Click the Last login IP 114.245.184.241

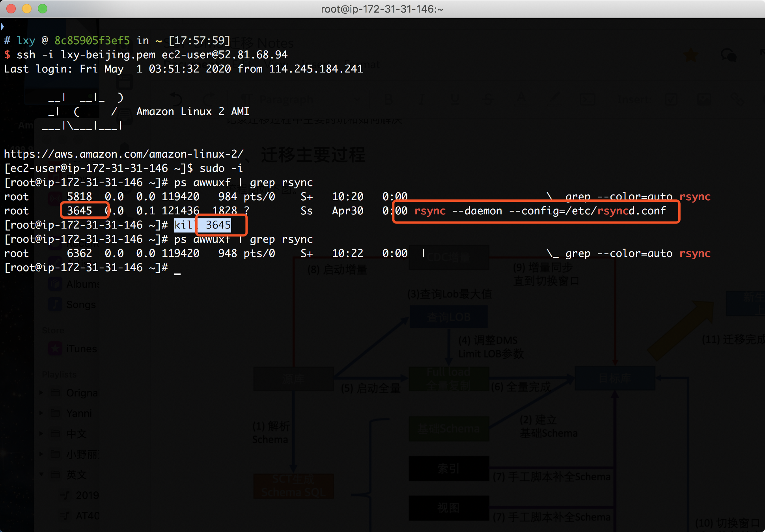pos(315,69)
